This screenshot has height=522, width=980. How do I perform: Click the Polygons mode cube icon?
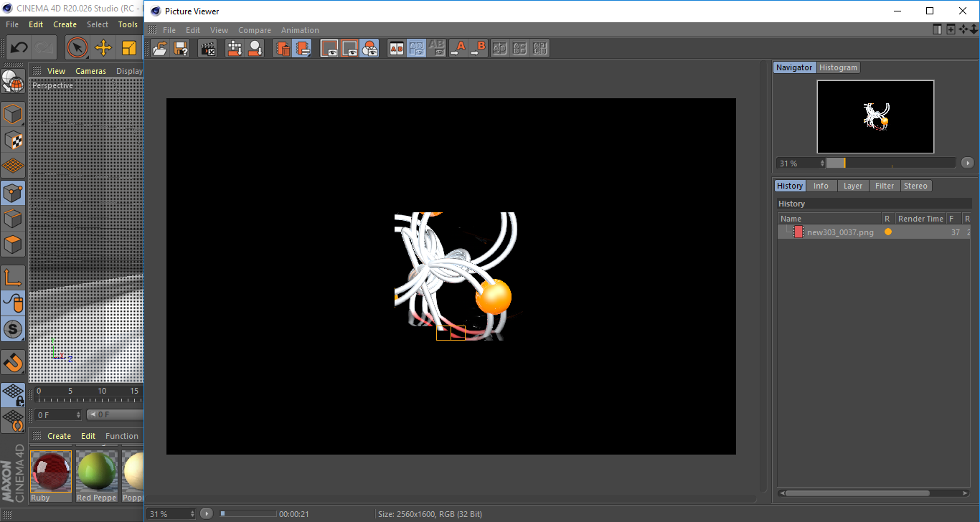tap(13, 245)
